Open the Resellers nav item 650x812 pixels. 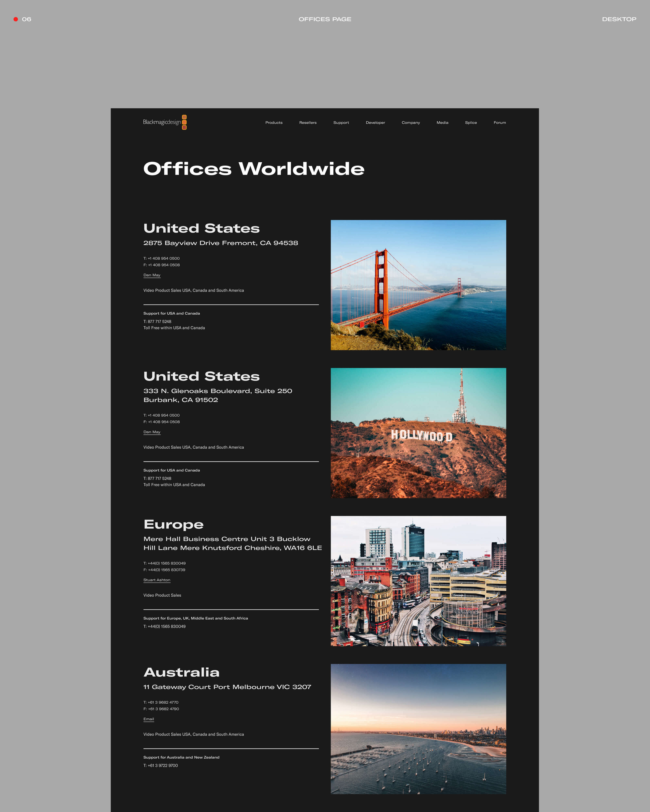(308, 123)
